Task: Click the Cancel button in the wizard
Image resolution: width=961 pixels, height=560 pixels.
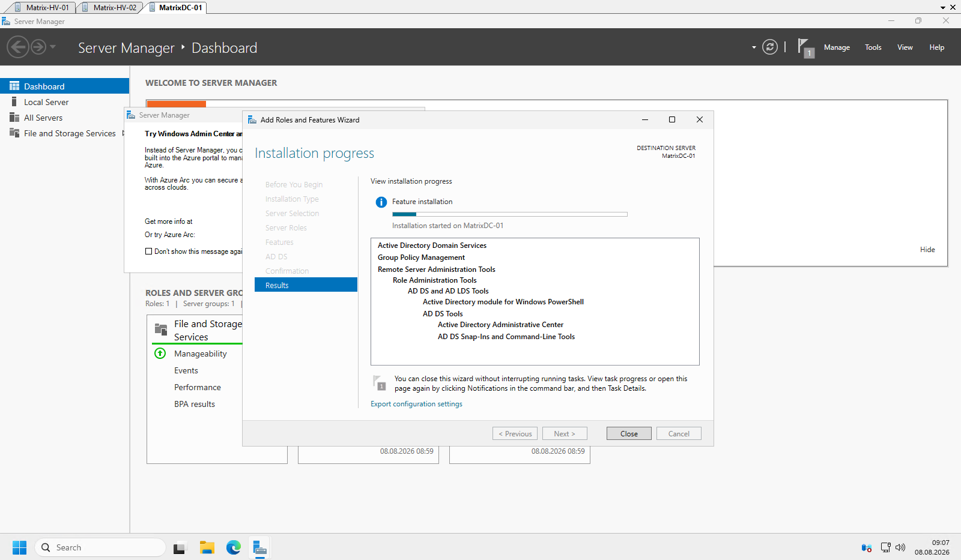Action: [679, 433]
